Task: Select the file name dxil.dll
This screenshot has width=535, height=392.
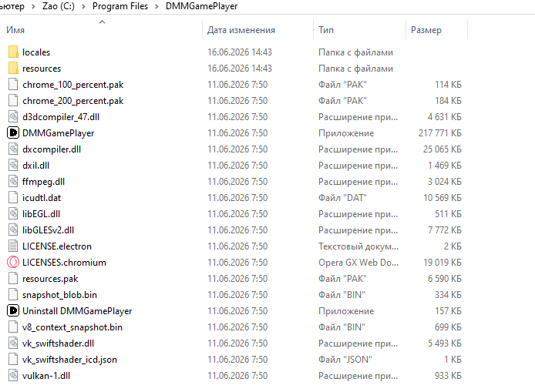Action: point(35,166)
